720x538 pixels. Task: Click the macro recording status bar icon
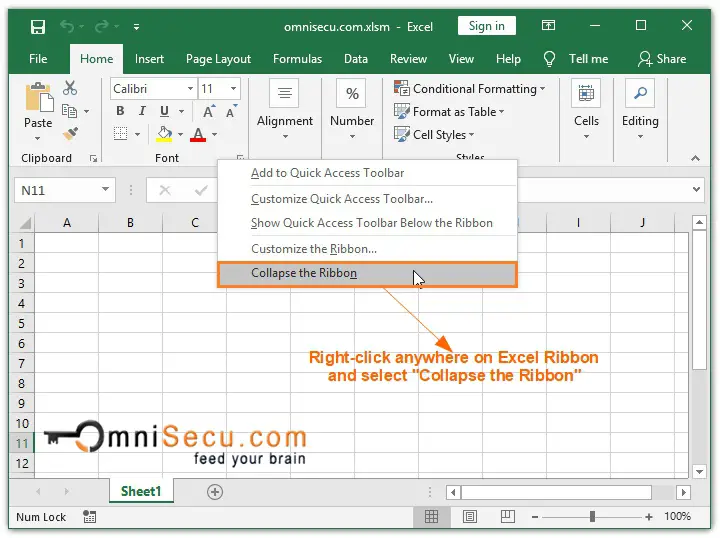point(90,517)
